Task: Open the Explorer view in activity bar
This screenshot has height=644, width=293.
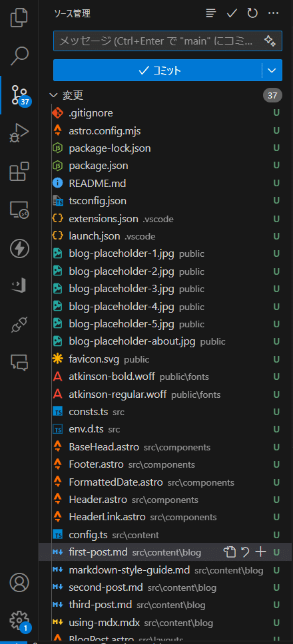Action: 19,19
